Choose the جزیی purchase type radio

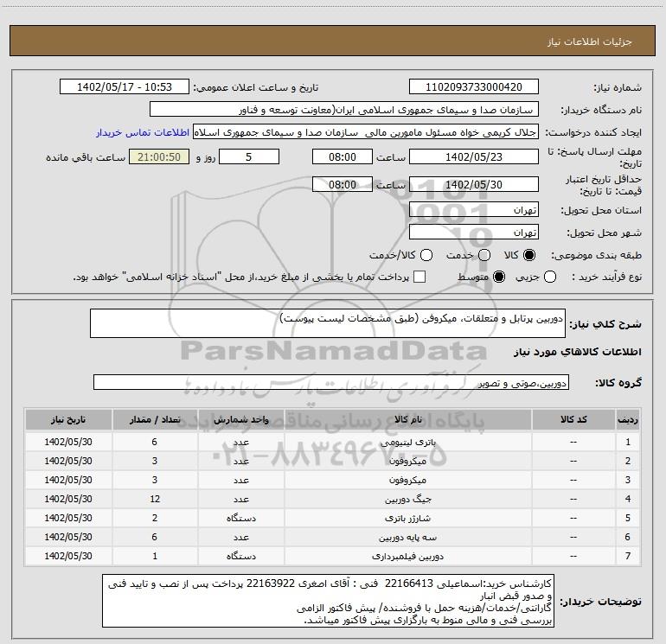pyautogui.click(x=550, y=277)
